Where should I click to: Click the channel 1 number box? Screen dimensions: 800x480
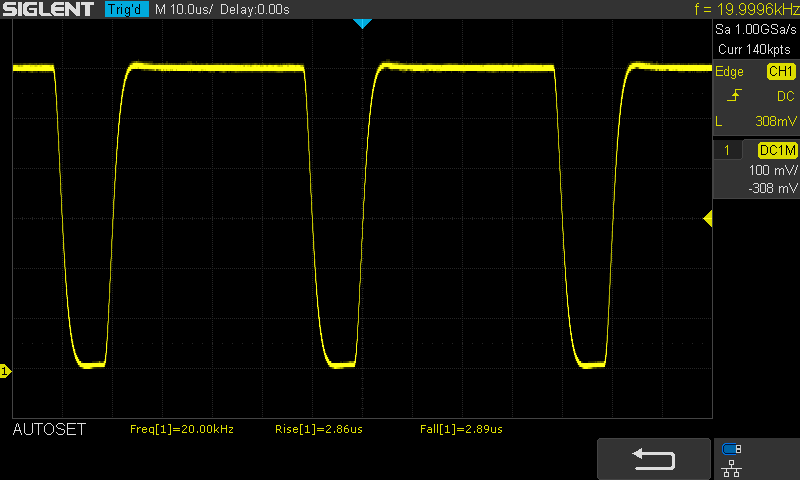(x=727, y=150)
